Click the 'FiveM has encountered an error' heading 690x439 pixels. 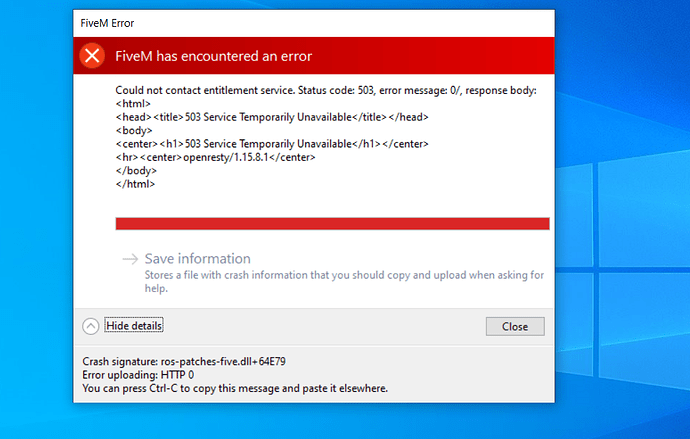click(x=213, y=56)
